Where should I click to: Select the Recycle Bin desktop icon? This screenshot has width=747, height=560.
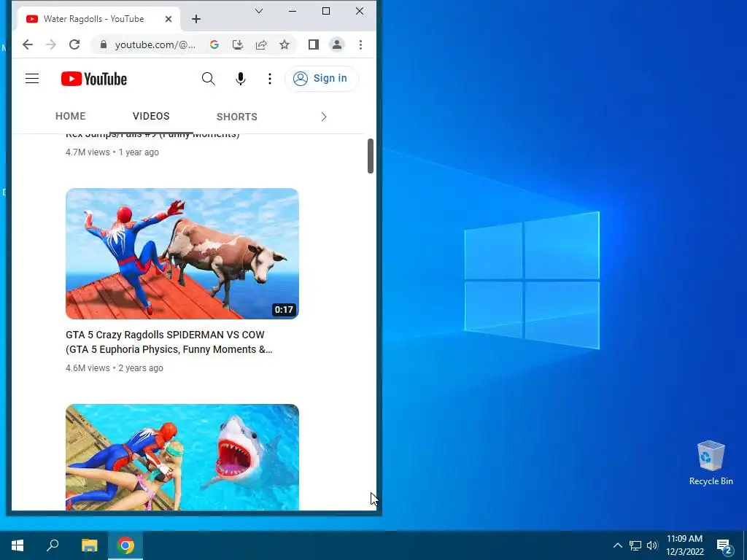pyautogui.click(x=711, y=463)
